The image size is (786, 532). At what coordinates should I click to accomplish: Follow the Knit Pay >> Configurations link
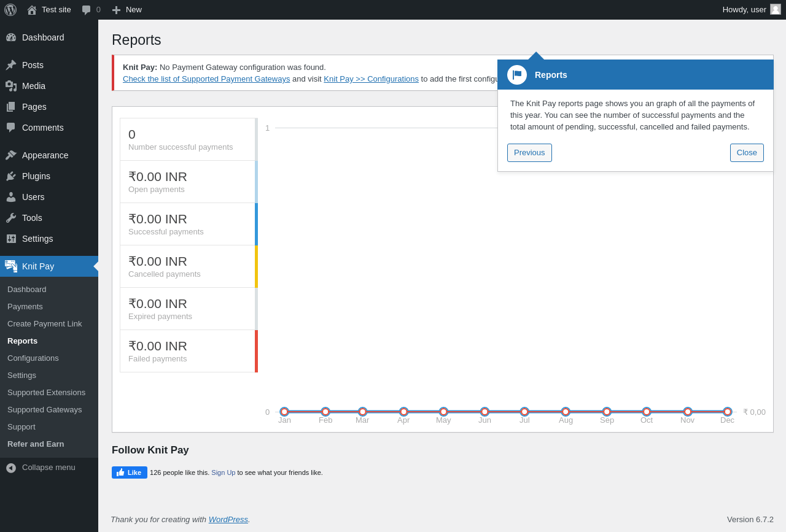(x=371, y=79)
